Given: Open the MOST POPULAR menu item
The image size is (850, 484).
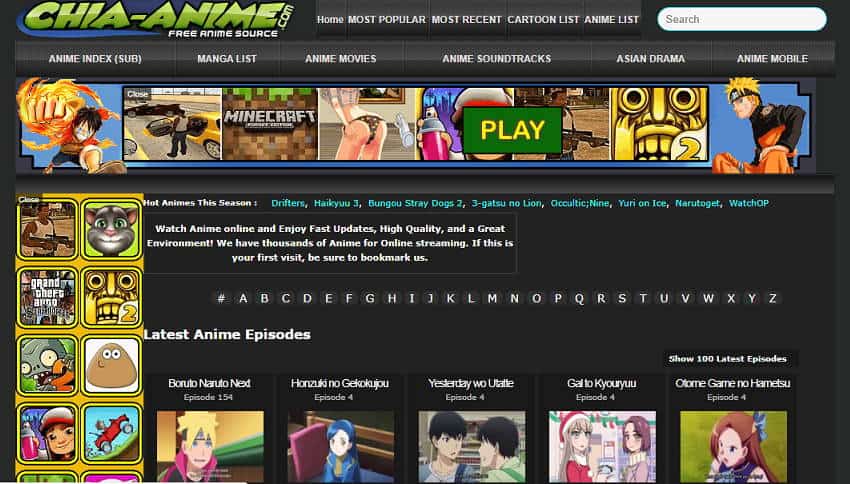Looking at the screenshot, I should [387, 19].
